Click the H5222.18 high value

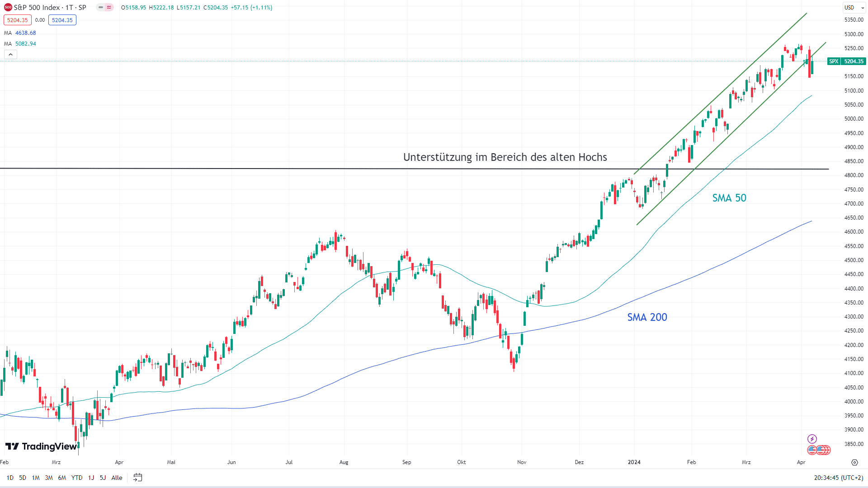(x=161, y=8)
